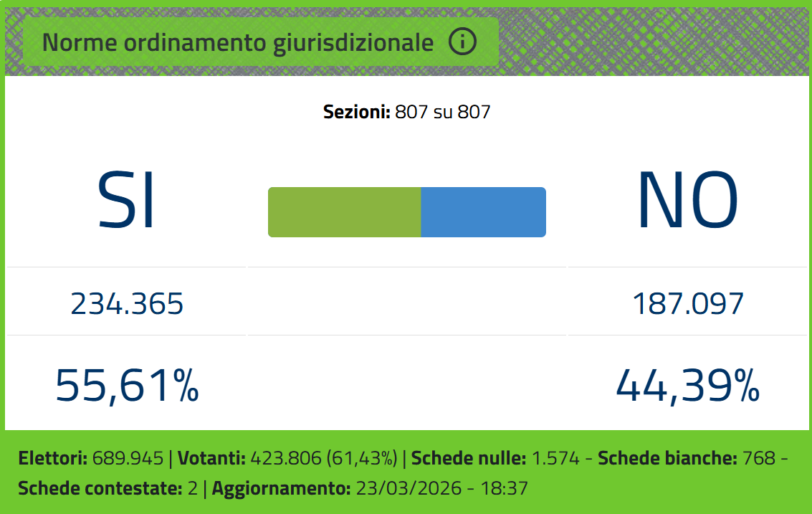Select the large SI label
Image resolution: width=812 pixels, height=514 pixels.
click(x=126, y=201)
